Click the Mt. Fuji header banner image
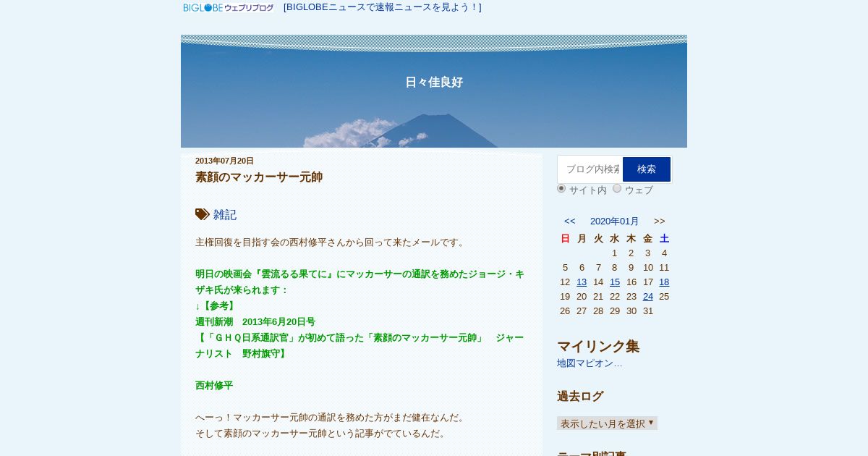868x456 pixels. [x=434, y=91]
